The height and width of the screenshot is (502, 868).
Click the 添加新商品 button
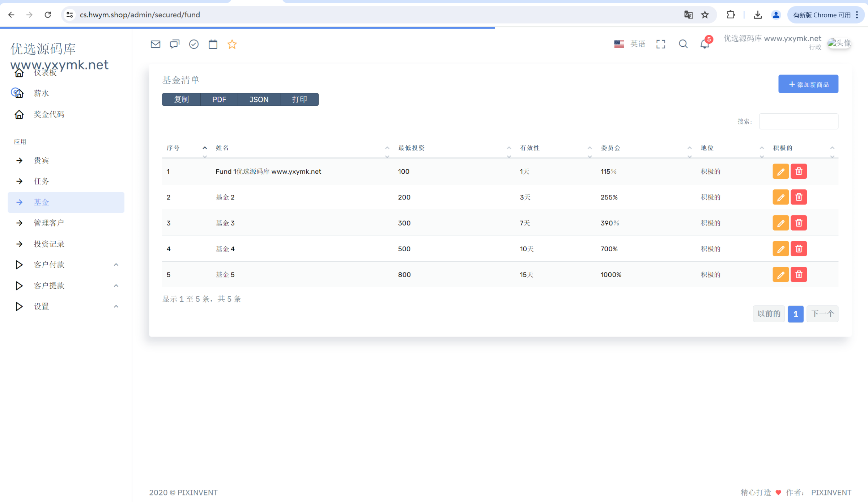click(808, 84)
